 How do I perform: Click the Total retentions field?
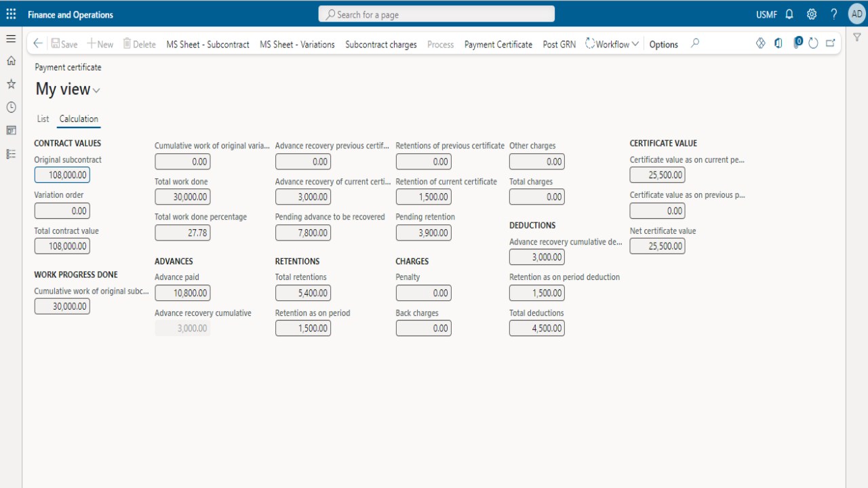tap(303, 293)
